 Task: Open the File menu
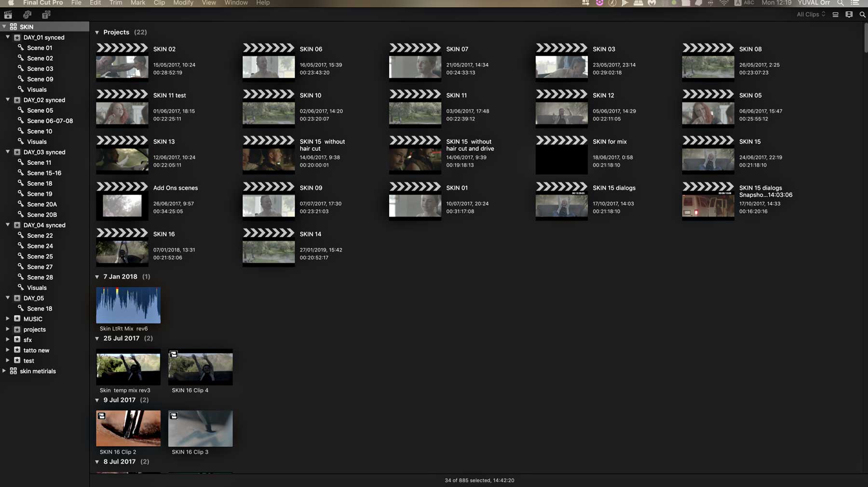[76, 3]
